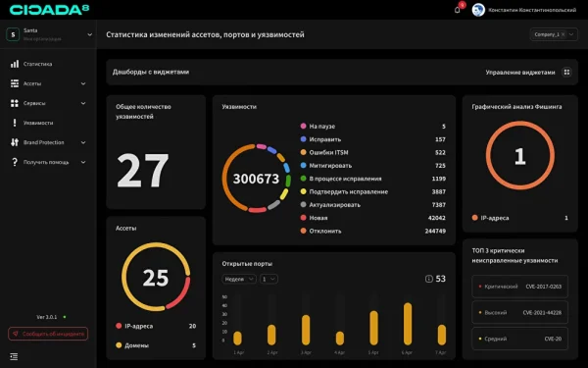
Task: Open the Неделя period dropdown
Action: click(239, 279)
